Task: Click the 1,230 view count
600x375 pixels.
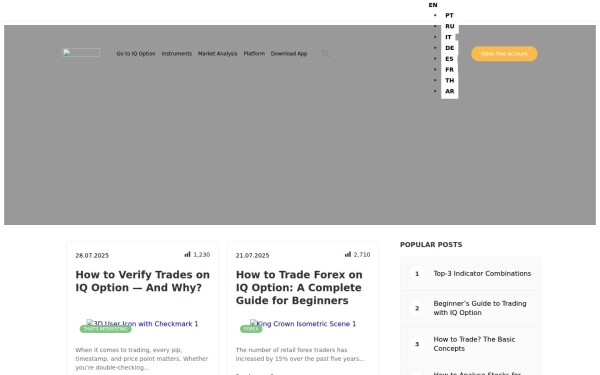Action: (x=202, y=254)
